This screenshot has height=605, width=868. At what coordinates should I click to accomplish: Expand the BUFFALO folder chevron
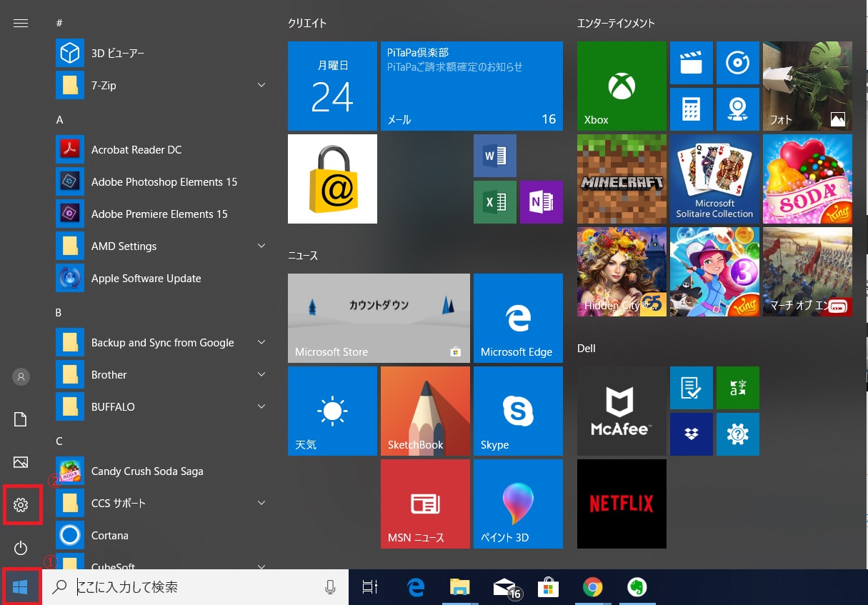(261, 406)
